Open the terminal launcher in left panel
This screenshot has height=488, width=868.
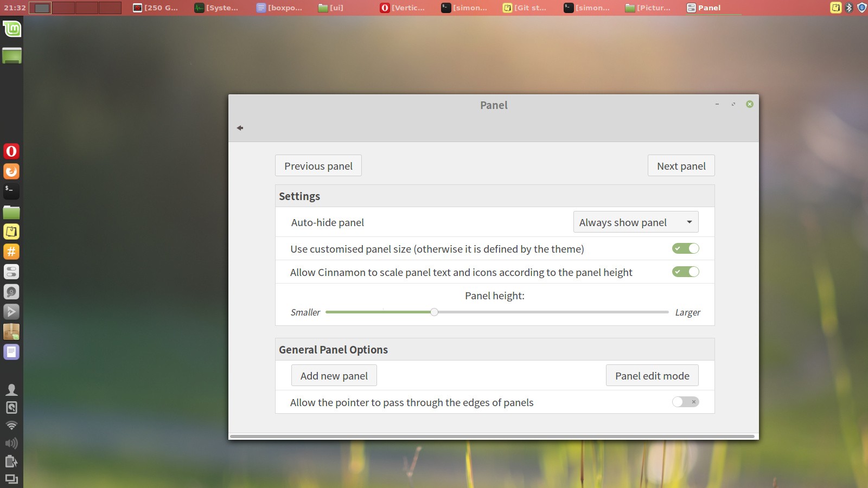tap(11, 191)
